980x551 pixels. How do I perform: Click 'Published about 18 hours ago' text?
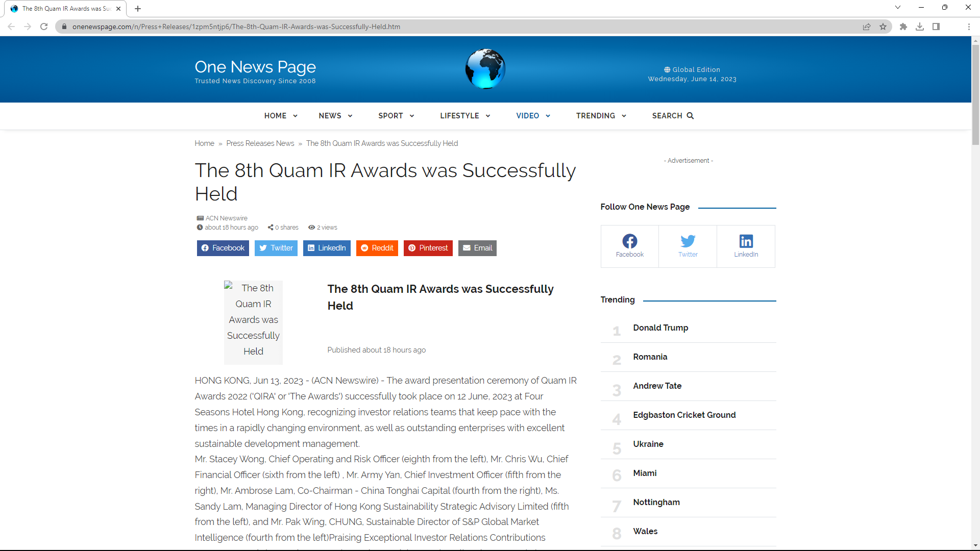(376, 350)
